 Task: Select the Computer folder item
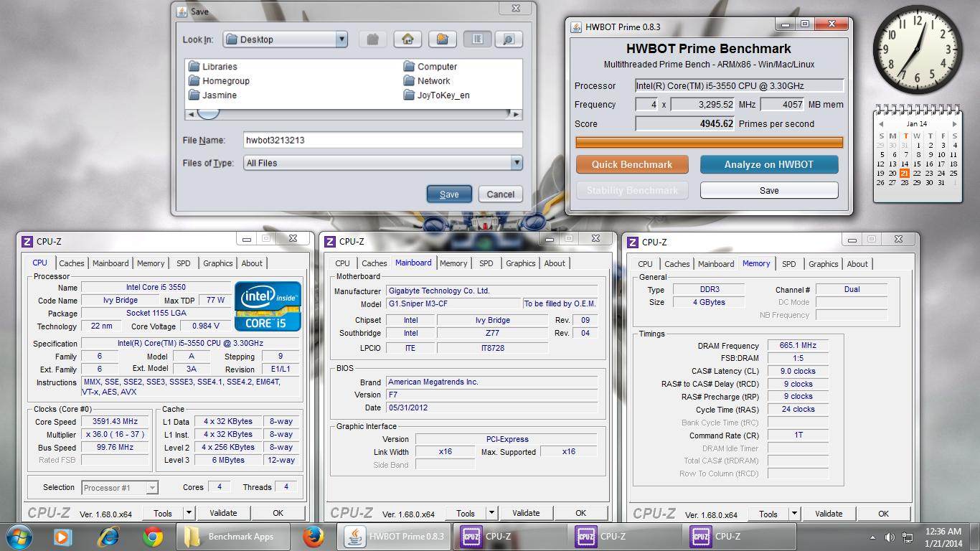tap(430, 67)
